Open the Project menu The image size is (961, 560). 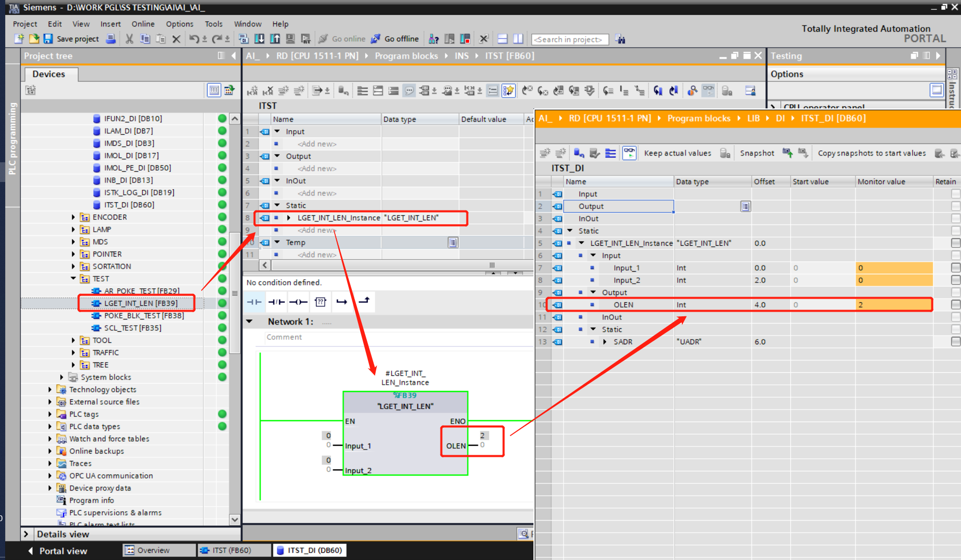(x=25, y=24)
